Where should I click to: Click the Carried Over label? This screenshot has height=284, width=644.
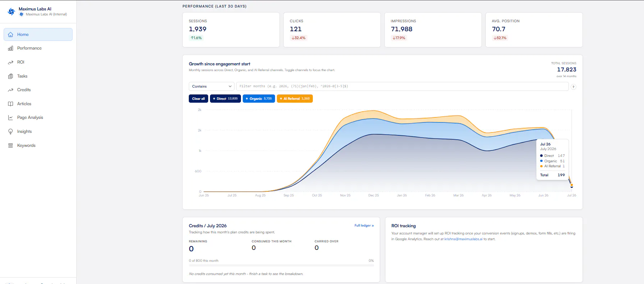326,241
